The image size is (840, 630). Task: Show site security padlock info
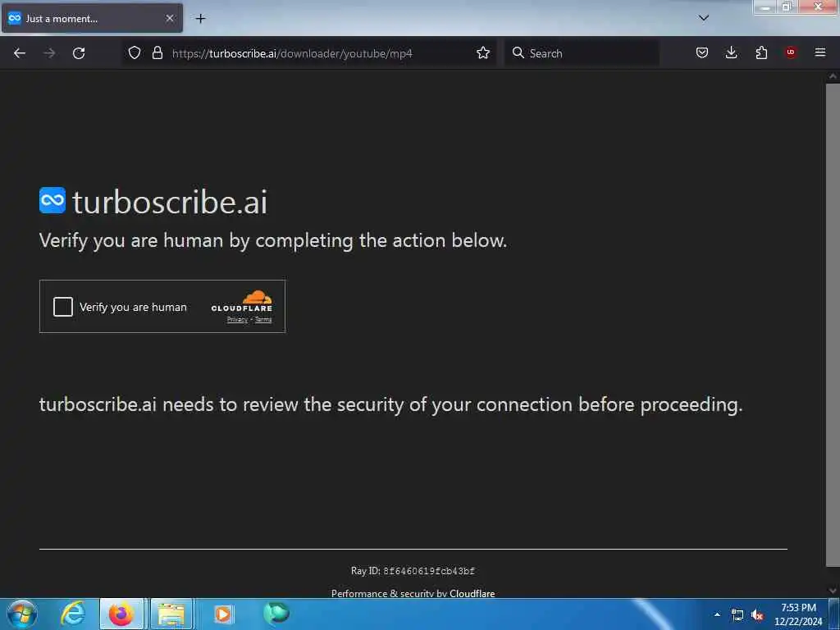pos(157,53)
